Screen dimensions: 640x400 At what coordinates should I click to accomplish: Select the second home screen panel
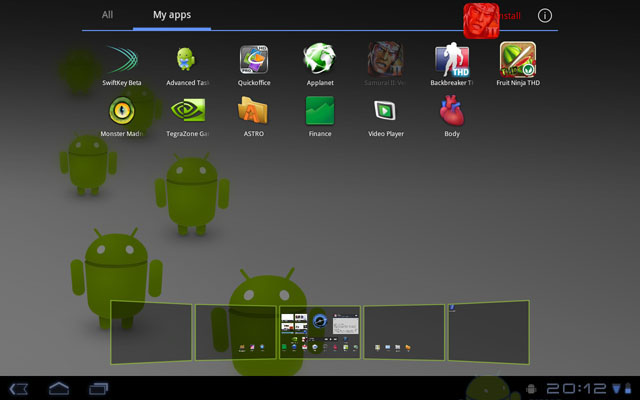coord(236,332)
